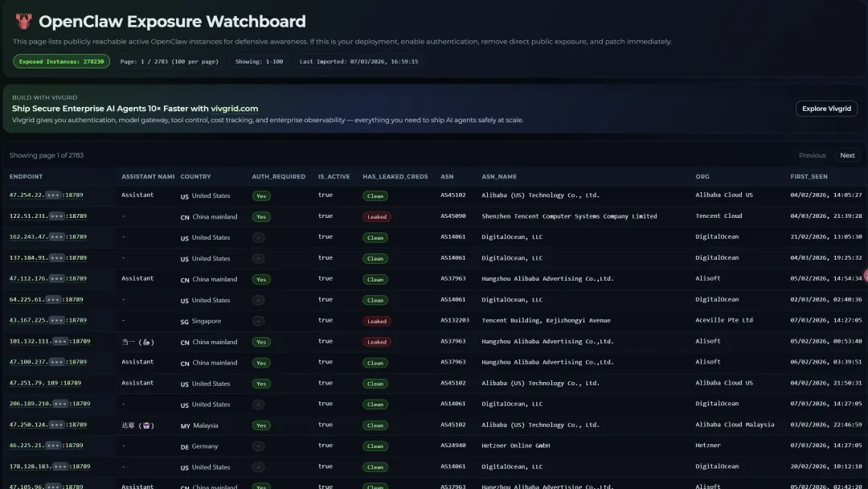Screen dimensions: 868x489
Task: Click the MY country code for Malaysia
Action: pos(185,426)
